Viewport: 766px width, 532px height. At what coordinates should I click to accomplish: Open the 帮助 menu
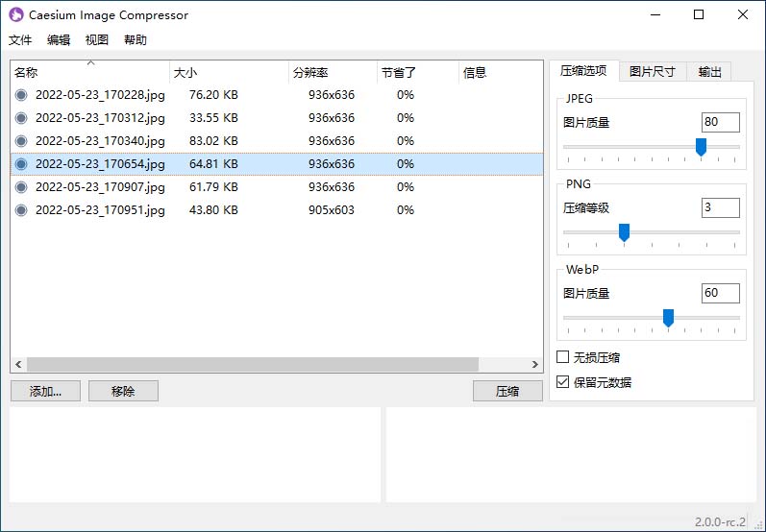pyautogui.click(x=136, y=40)
